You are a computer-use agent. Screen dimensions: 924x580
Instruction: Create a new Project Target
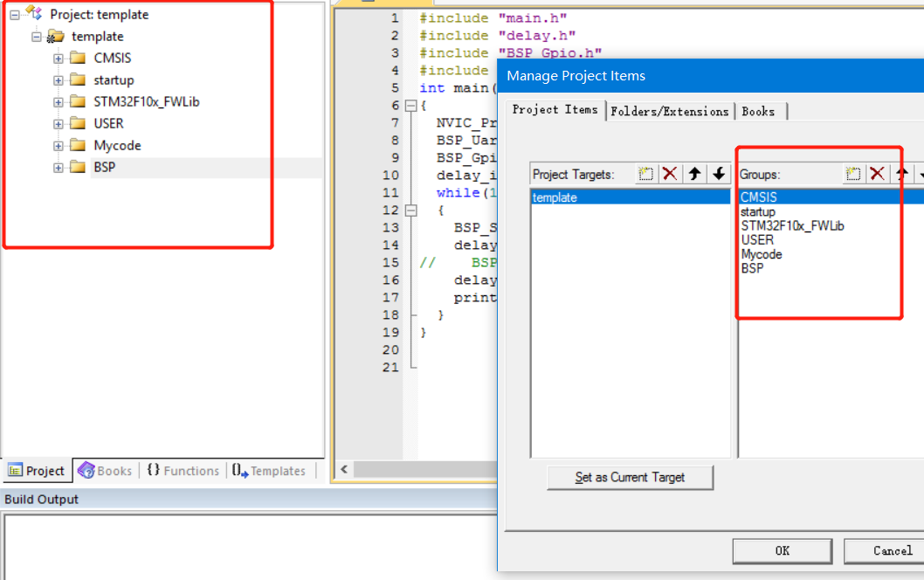(x=646, y=174)
